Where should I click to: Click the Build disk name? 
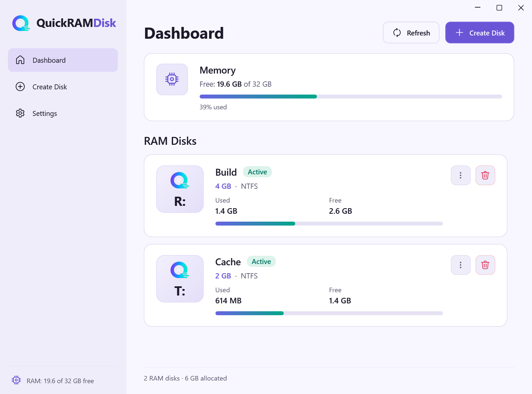pos(226,172)
